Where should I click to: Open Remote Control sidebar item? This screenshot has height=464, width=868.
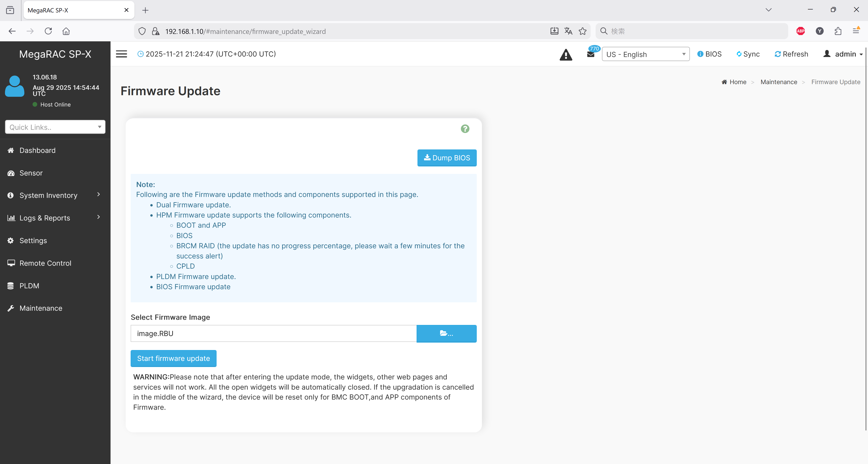45,263
